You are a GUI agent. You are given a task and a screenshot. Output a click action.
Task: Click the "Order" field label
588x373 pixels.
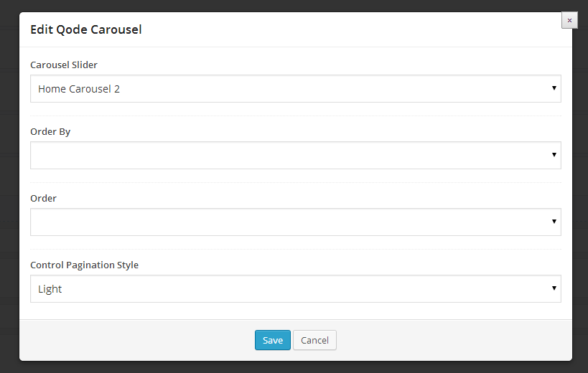tap(43, 199)
